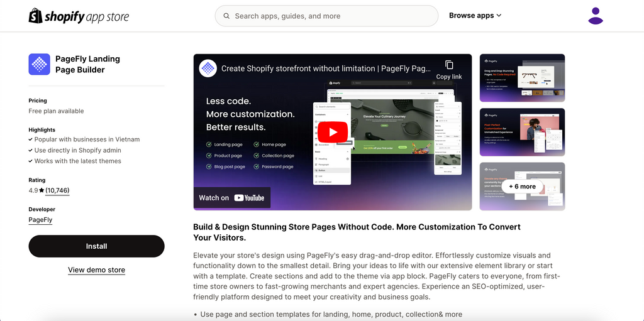Open the user account avatar icon
644x321 pixels.
[595, 16]
